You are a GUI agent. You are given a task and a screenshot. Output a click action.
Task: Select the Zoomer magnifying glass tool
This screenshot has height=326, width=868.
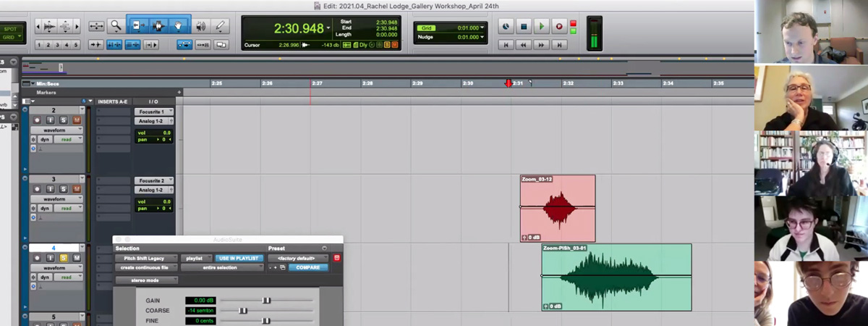coord(116,26)
